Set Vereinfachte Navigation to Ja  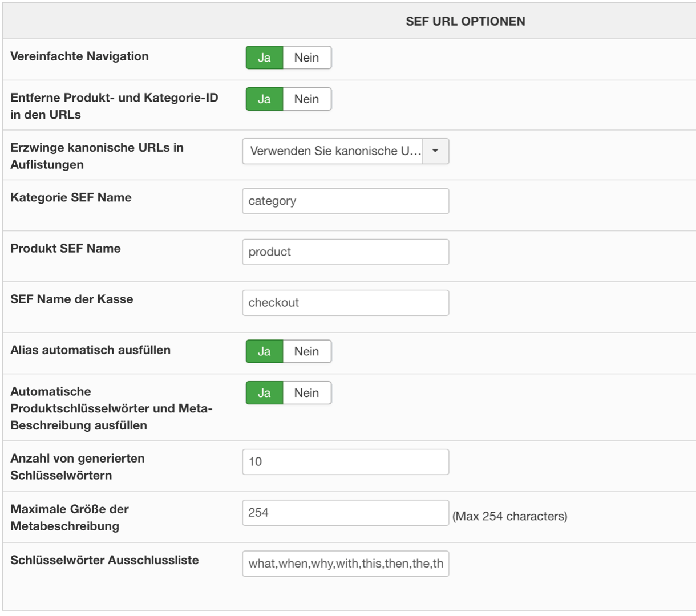264,58
